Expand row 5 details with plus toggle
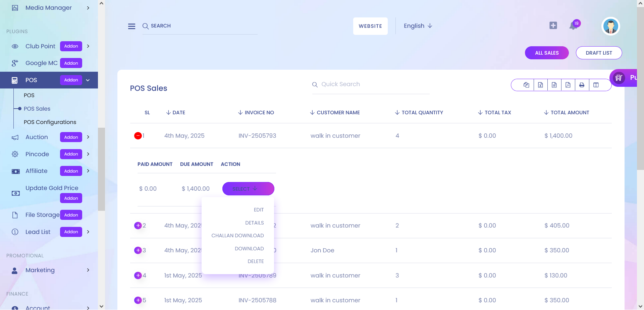 pos(138,300)
